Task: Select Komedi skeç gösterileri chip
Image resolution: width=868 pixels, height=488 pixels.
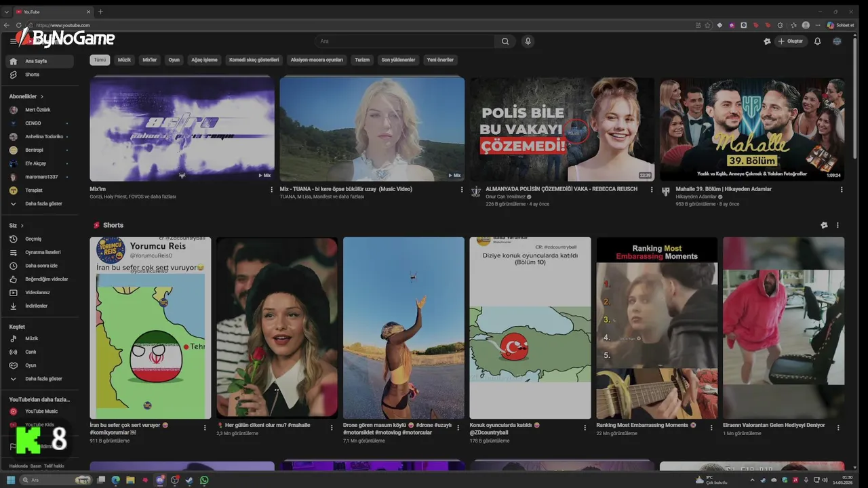Action: pyautogui.click(x=254, y=60)
